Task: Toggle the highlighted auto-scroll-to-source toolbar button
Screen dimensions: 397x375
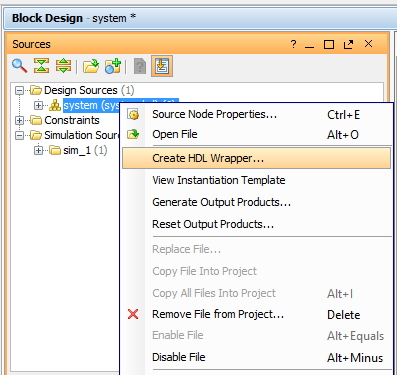Action: 162,66
